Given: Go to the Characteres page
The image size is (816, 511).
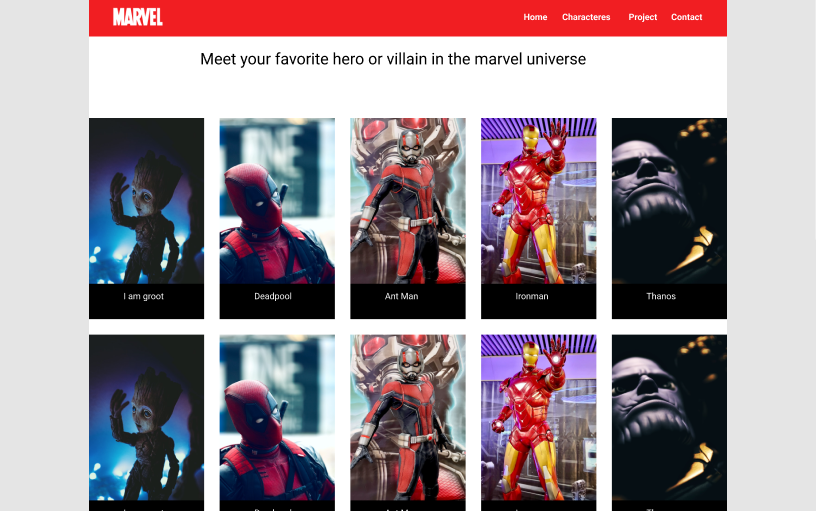Looking at the screenshot, I should (586, 17).
